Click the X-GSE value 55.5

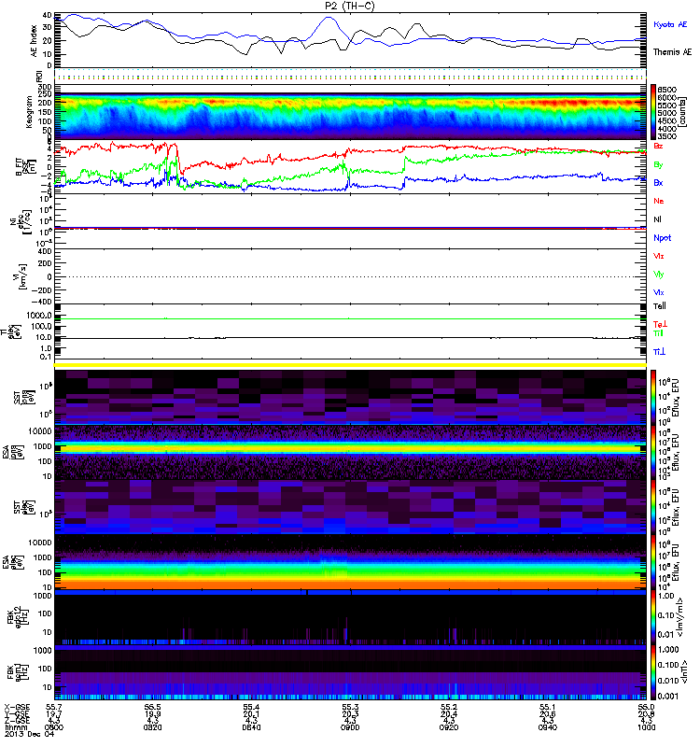(x=152, y=707)
